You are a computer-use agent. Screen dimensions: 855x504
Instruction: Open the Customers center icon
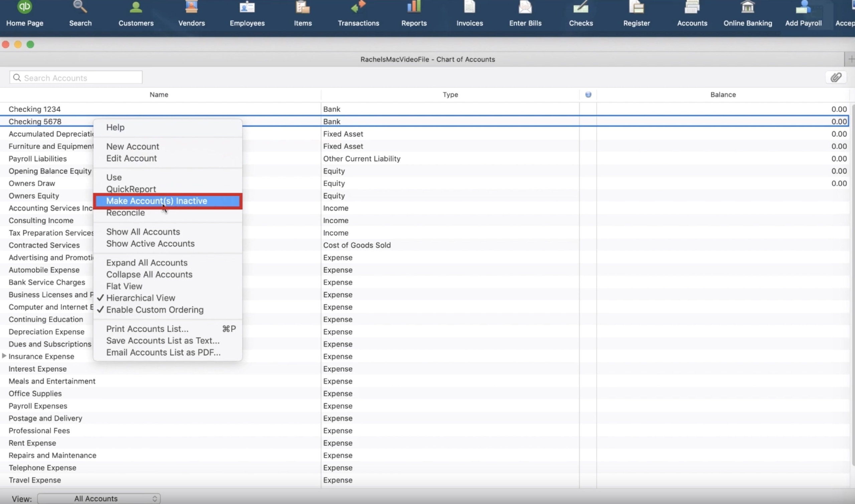pyautogui.click(x=136, y=14)
